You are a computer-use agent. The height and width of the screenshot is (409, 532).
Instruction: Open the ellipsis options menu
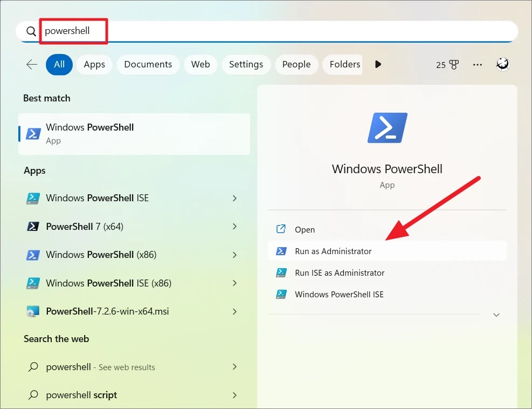click(477, 64)
